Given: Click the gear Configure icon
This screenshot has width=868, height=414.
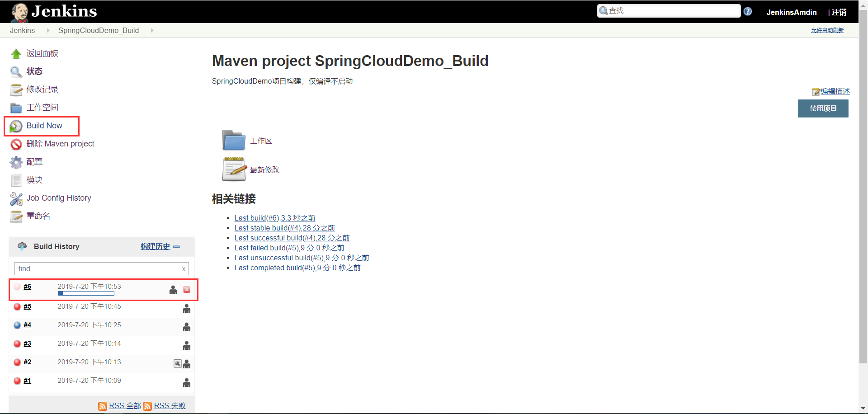Looking at the screenshot, I should 16,162.
